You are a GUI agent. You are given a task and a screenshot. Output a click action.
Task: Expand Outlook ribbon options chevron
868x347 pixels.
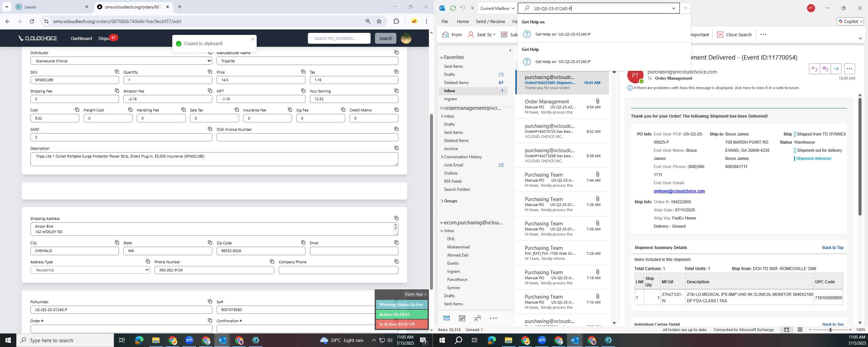click(x=860, y=38)
